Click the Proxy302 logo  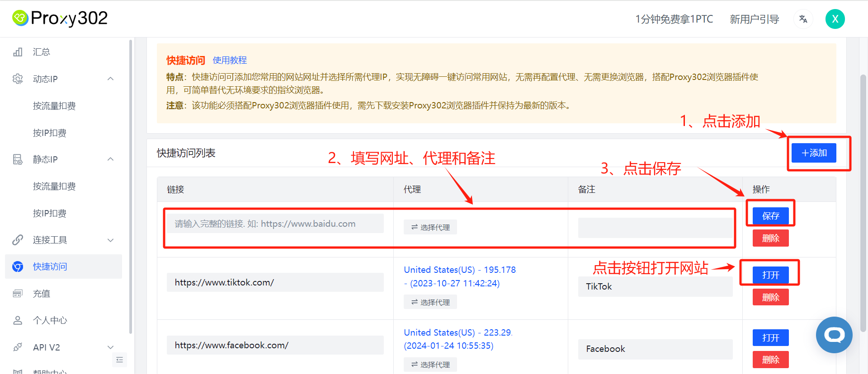[x=60, y=19]
